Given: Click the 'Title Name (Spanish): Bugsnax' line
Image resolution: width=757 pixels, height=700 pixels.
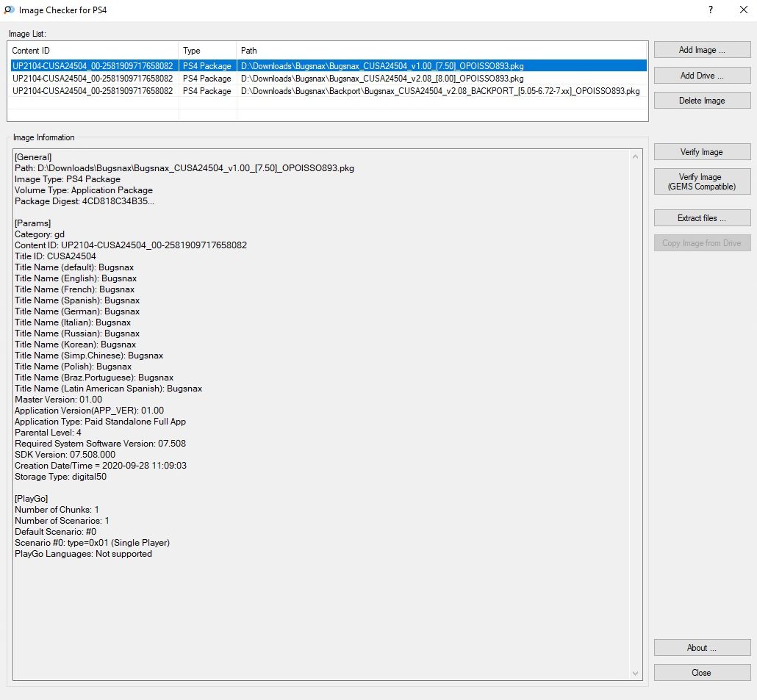Looking at the screenshot, I should click(x=77, y=300).
